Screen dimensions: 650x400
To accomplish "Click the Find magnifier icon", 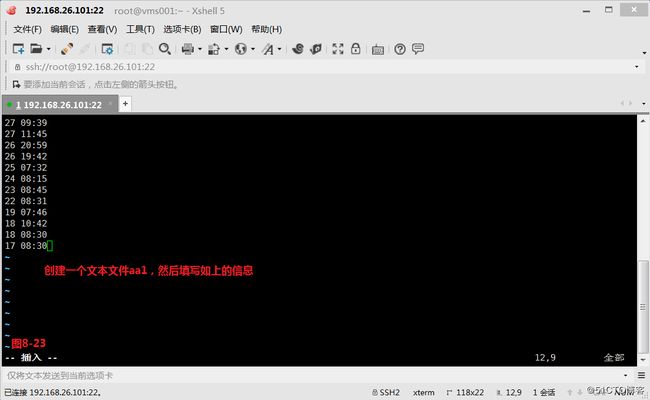I will pos(165,49).
